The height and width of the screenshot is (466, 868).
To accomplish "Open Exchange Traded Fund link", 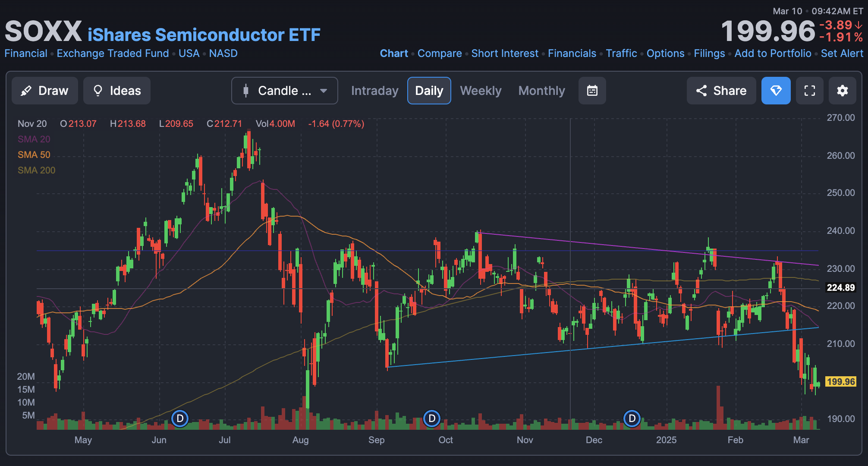I will tap(113, 53).
